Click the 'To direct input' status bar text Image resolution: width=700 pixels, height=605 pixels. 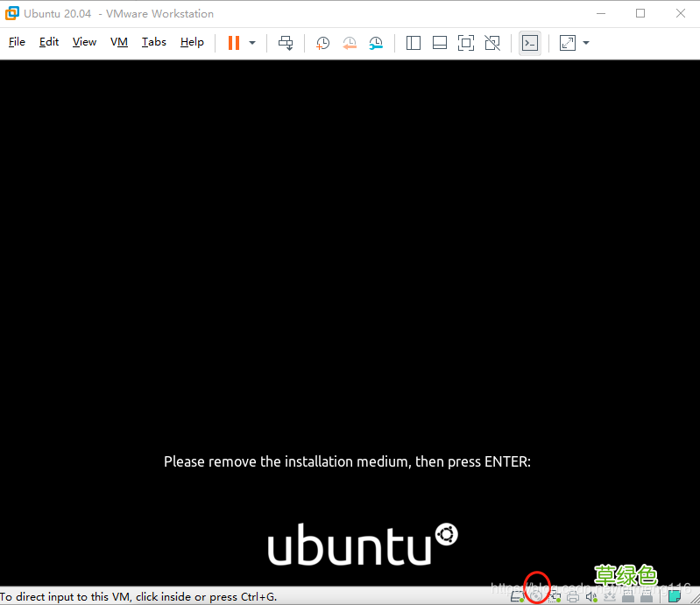138,596
